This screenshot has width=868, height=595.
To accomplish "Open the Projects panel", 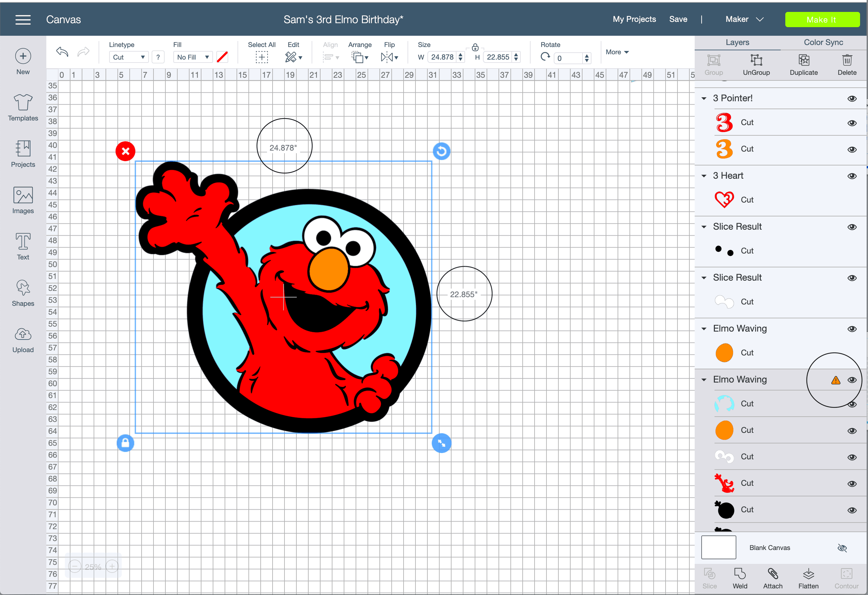I will 23,154.
